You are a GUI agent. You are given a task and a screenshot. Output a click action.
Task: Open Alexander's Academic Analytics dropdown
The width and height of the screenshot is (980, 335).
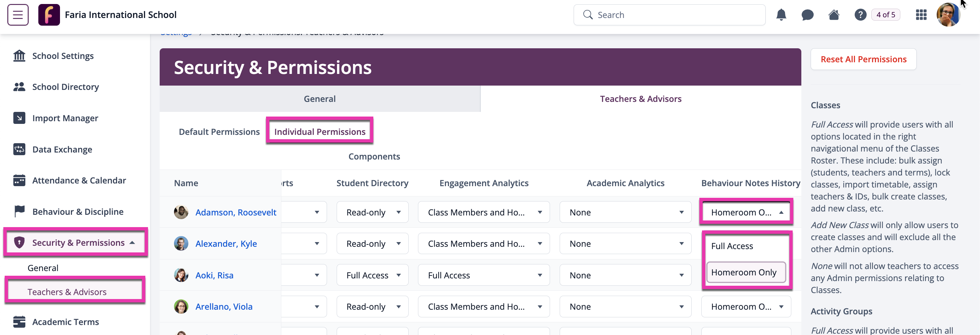coord(625,244)
